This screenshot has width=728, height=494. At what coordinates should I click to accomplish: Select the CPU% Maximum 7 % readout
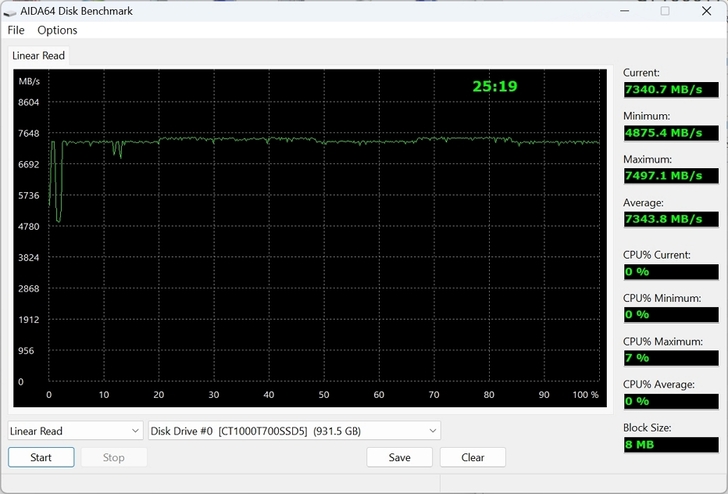(670, 357)
